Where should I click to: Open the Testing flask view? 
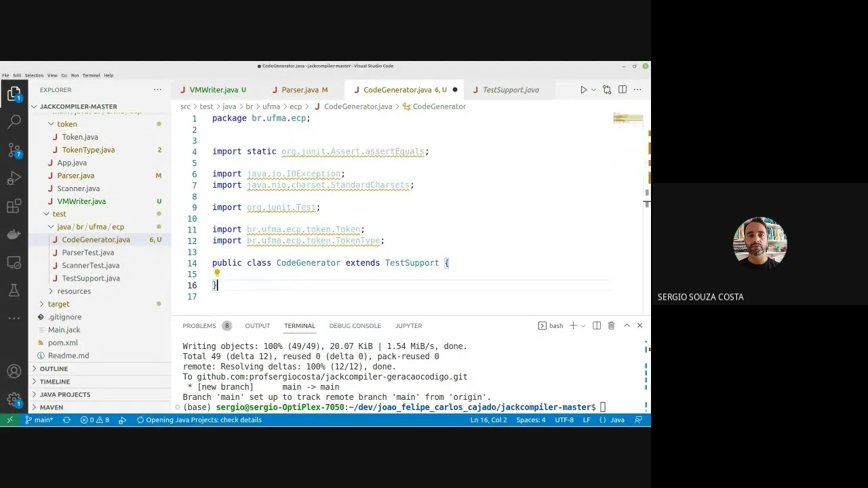click(x=14, y=290)
